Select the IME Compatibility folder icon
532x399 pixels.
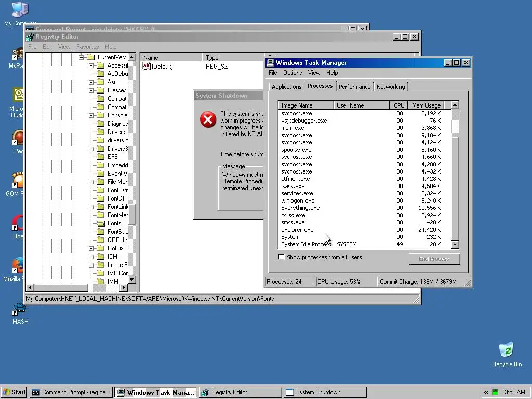coord(100,273)
